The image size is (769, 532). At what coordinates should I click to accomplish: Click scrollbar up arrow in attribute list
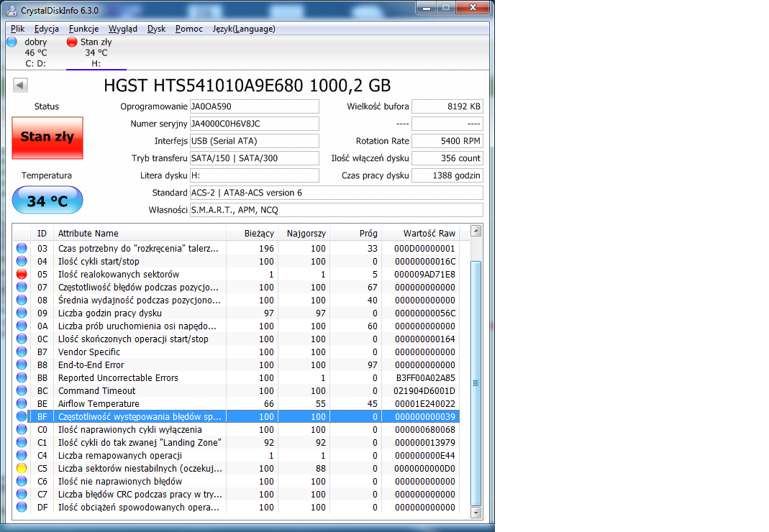[x=475, y=231]
